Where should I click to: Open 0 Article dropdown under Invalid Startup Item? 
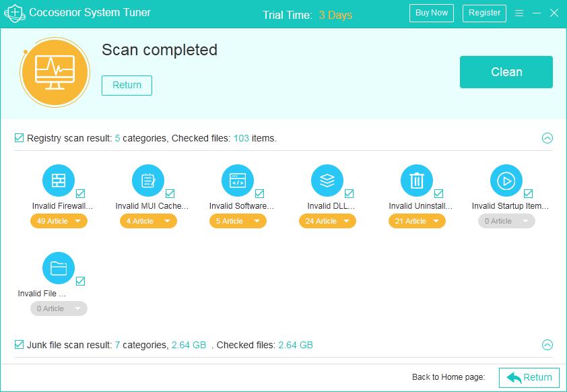coord(506,221)
